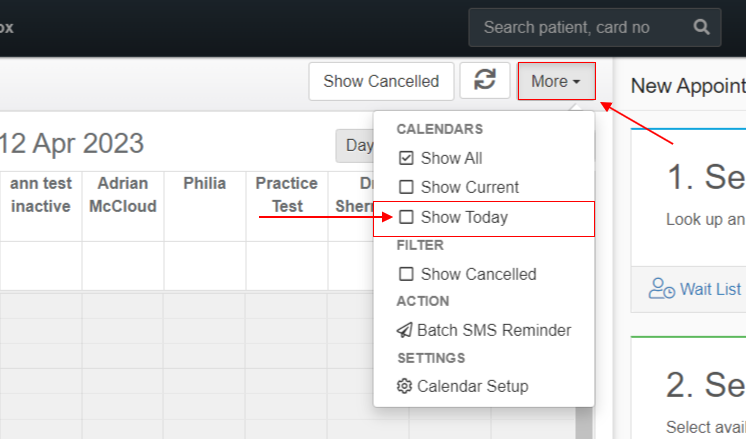Click the Wait List person-clock icon

(661, 289)
